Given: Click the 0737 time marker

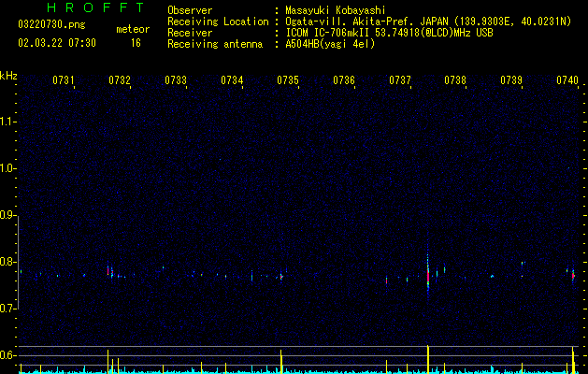Looking at the screenshot, I should [x=400, y=79].
